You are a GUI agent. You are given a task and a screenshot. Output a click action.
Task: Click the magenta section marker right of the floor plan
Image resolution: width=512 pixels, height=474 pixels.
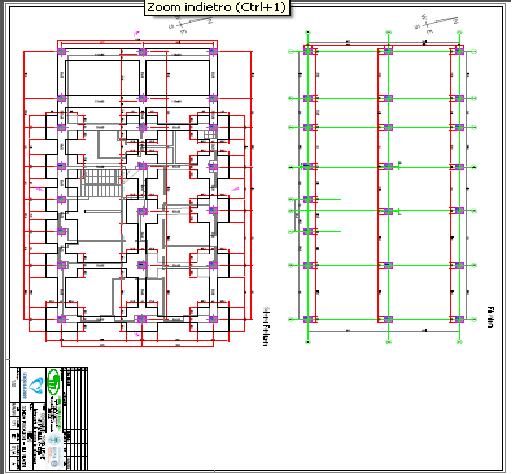tap(236, 189)
